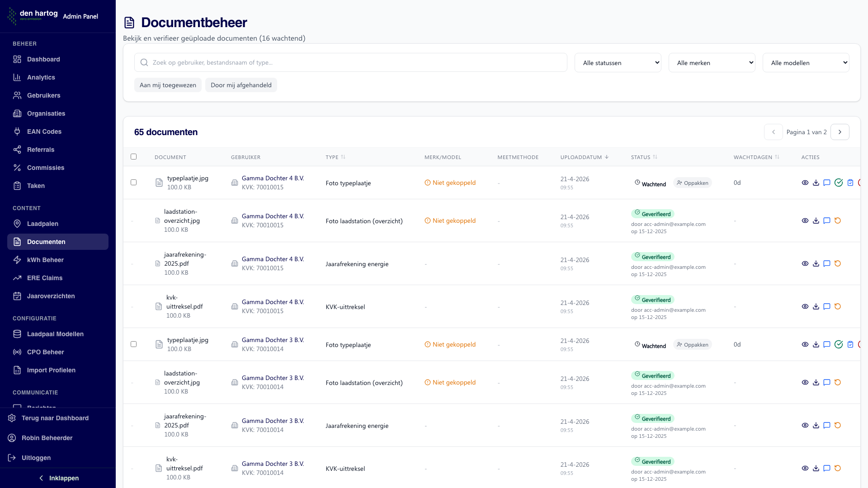Check the box for the Gamma Dochter 4 typeplaatje.jpg

(x=133, y=183)
